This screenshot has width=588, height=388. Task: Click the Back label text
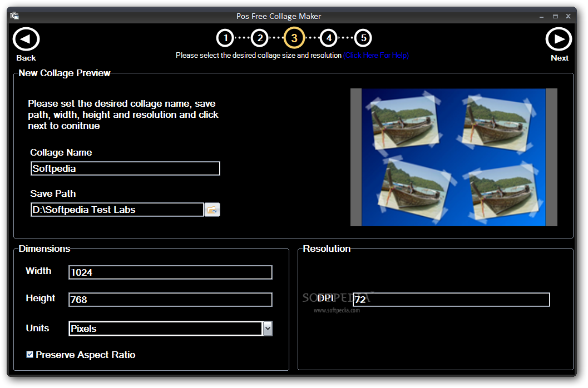tap(26, 58)
